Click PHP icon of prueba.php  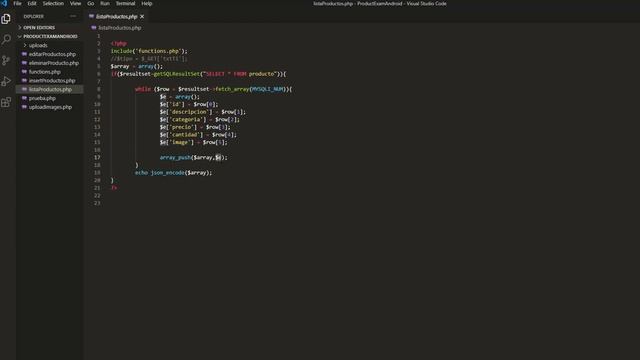coord(24,98)
